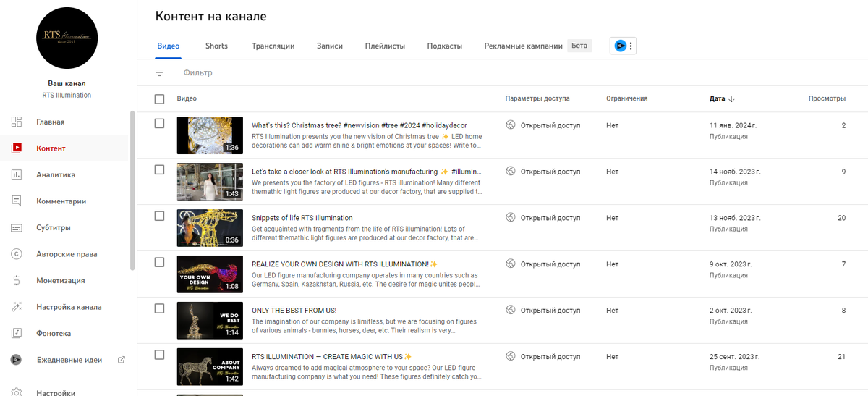
Task: Open RTS ILLUMINATION — CREATE MAGIC WITH US title
Action: [332, 357]
